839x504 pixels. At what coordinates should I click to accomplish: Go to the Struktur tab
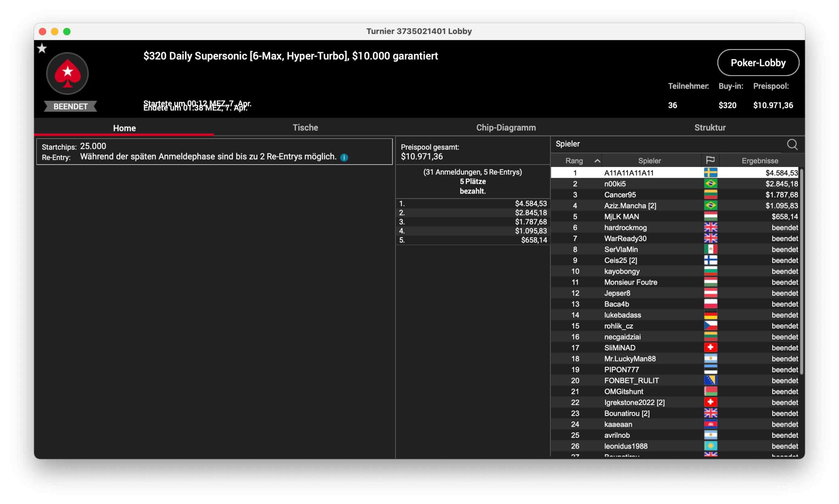point(710,128)
